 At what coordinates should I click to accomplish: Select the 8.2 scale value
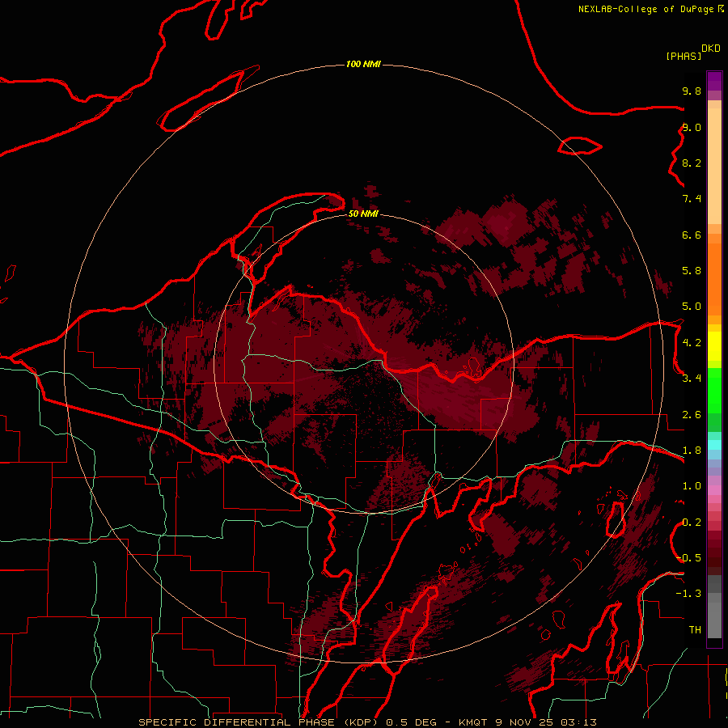[x=692, y=163]
